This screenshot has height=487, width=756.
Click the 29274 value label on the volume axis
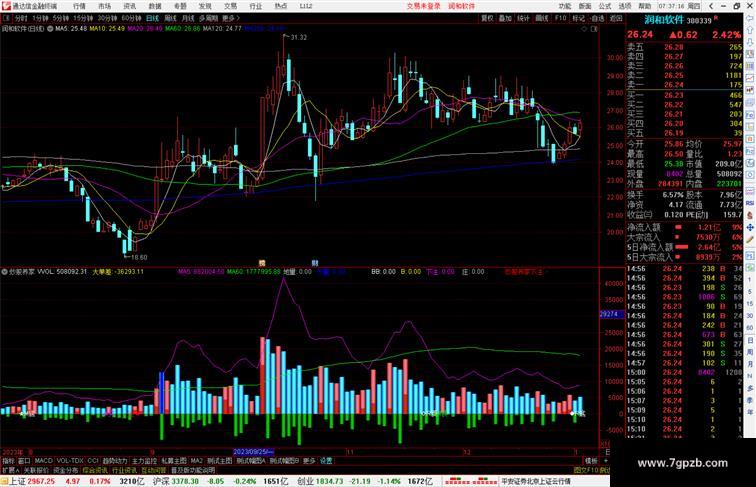pyautogui.click(x=611, y=314)
